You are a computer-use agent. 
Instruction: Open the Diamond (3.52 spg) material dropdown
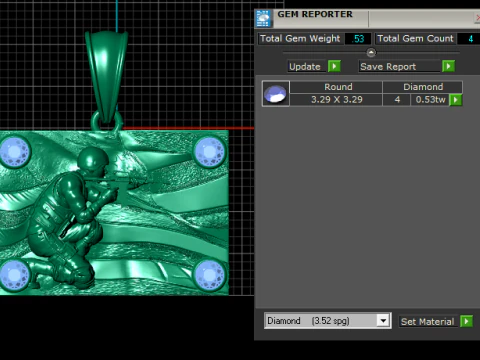tap(383, 321)
